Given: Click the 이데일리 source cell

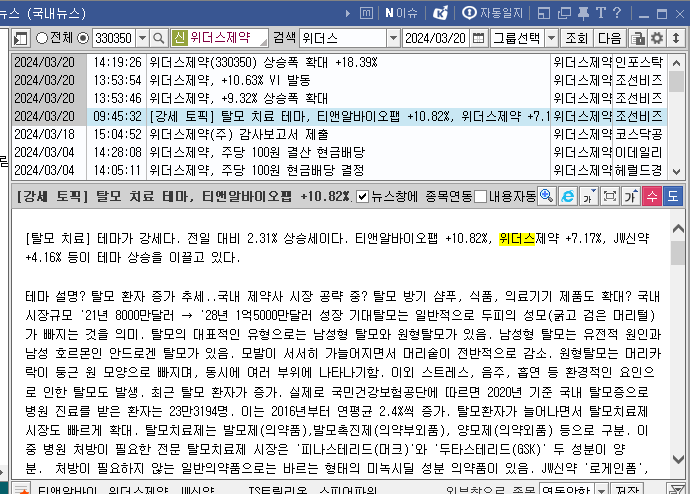Looking at the screenshot, I should tap(639, 152).
